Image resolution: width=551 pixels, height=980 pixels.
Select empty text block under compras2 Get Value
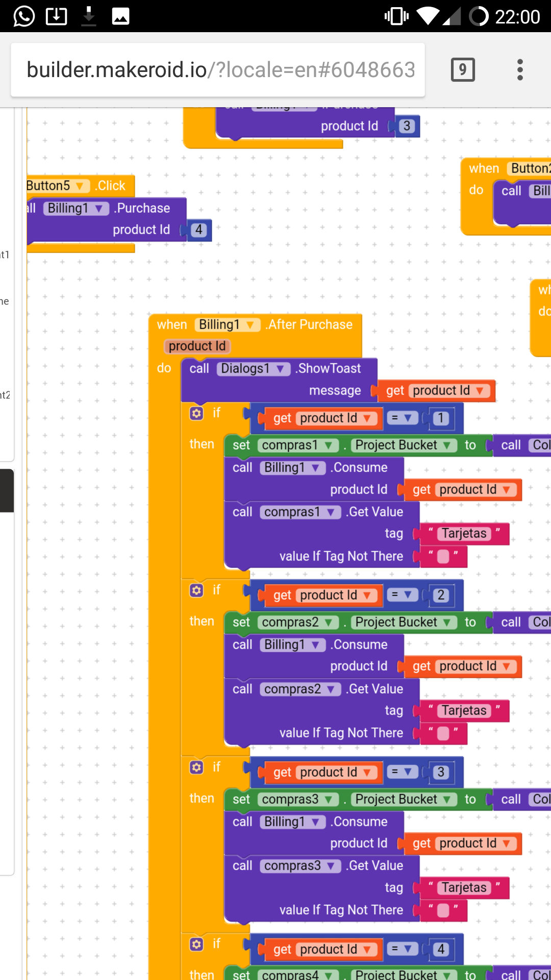coord(443,733)
